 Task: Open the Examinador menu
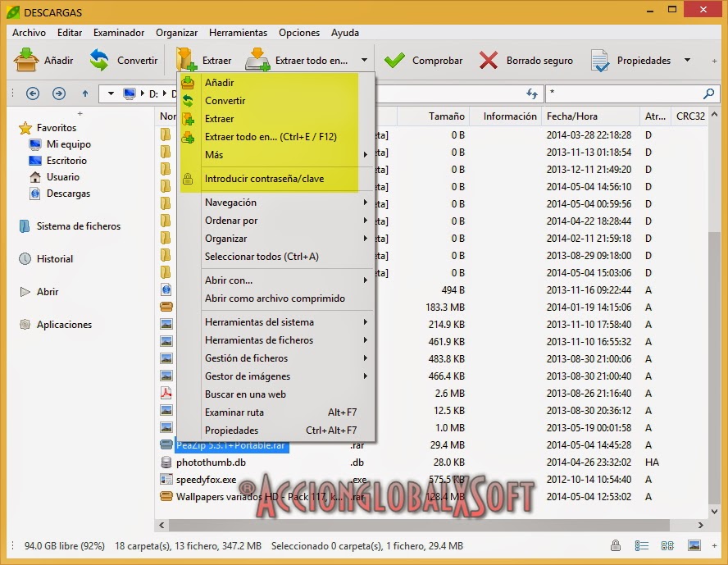coord(119,33)
